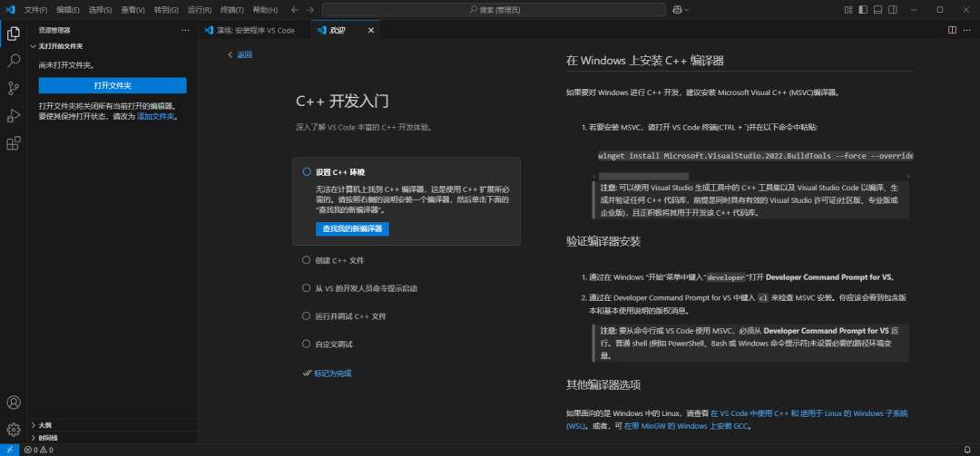Open the 终端(T) menu
Screen dimensions: 980x456
(232, 10)
